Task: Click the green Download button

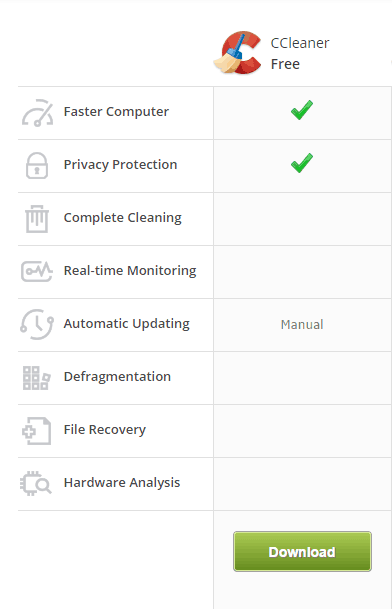Action: pos(302,552)
